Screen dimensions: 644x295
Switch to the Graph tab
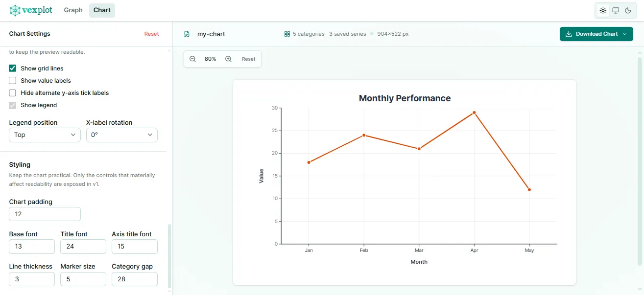click(x=73, y=10)
